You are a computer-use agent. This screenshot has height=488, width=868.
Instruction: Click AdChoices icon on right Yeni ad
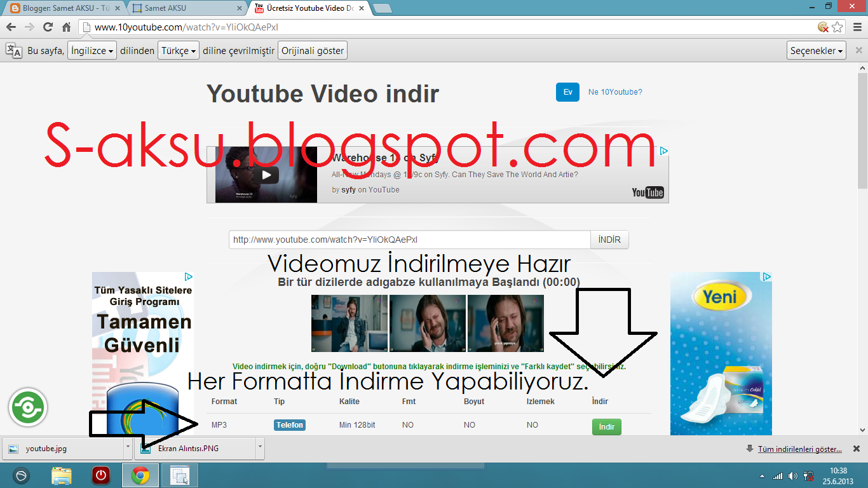pos(767,277)
